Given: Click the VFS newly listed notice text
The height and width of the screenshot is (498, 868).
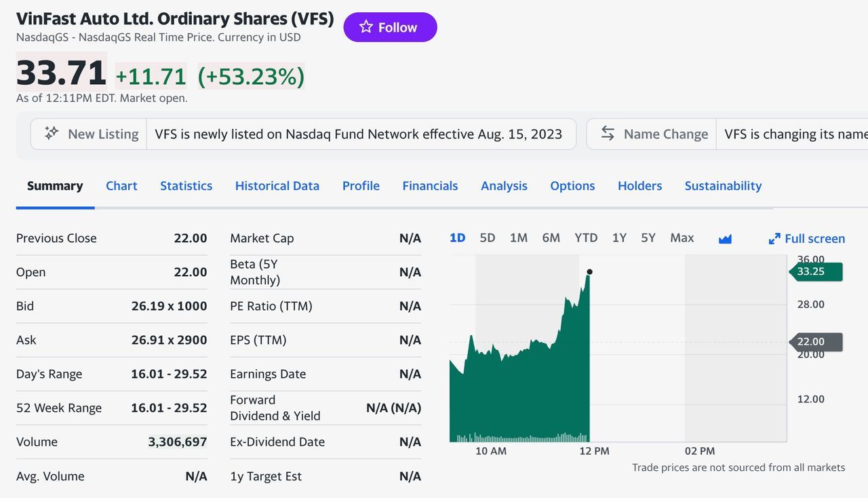Looking at the screenshot, I should pos(358,134).
